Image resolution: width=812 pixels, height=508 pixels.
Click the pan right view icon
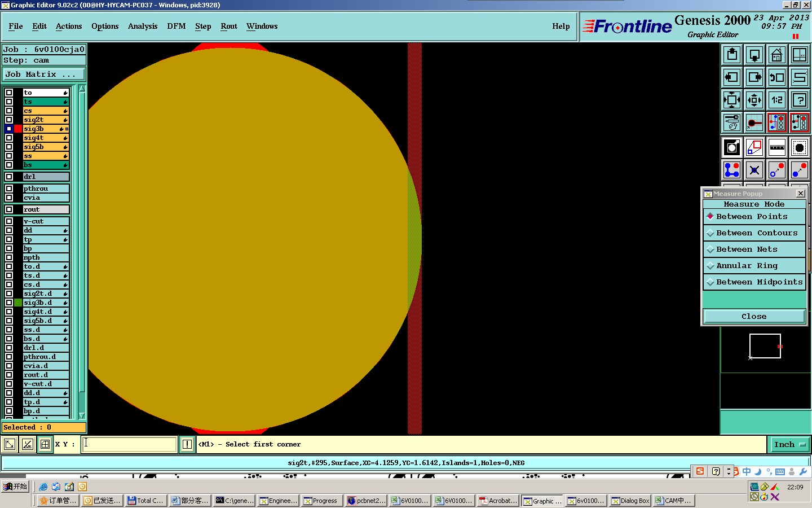(x=754, y=77)
